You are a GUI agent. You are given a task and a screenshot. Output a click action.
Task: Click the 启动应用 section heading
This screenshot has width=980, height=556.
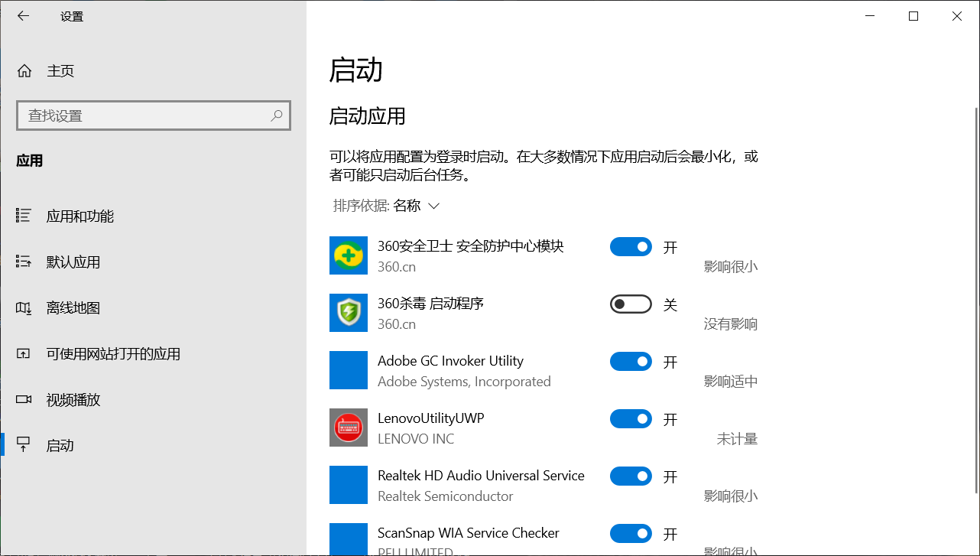367,116
